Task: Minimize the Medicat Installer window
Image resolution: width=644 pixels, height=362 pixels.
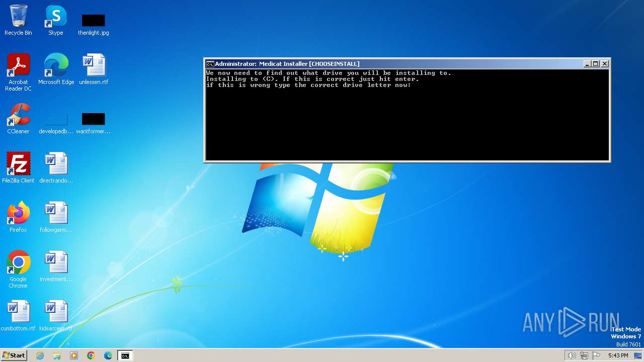Action: coord(587,64)
